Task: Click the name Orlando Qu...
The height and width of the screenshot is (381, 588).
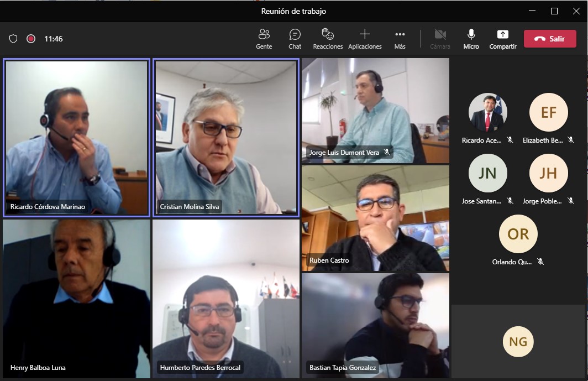Action: pos(512,262)
